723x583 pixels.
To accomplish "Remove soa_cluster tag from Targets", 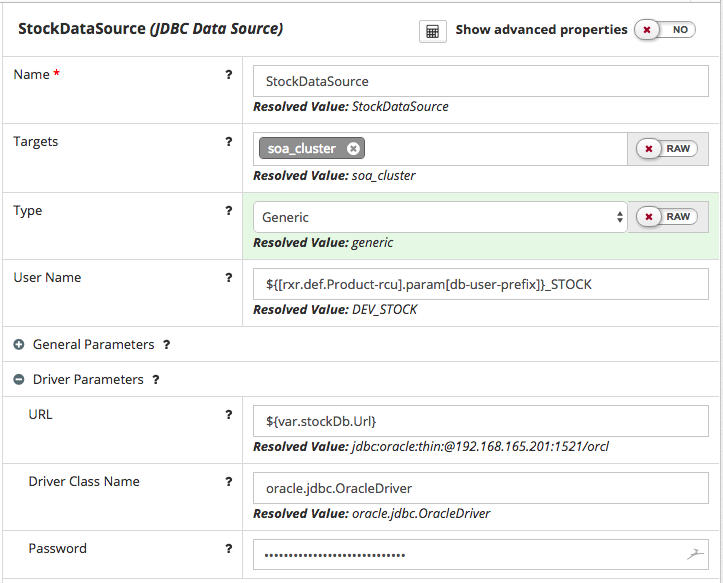I will tap(353, 149).
